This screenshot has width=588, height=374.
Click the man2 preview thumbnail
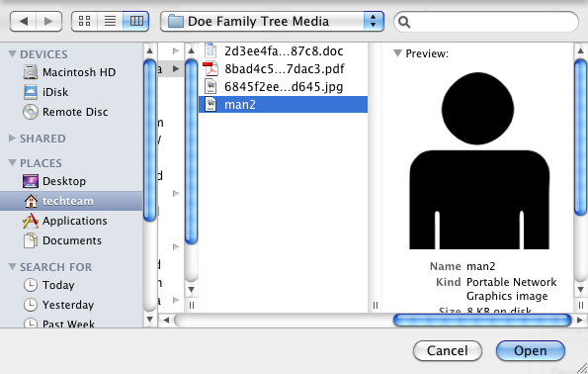[479, 160]
